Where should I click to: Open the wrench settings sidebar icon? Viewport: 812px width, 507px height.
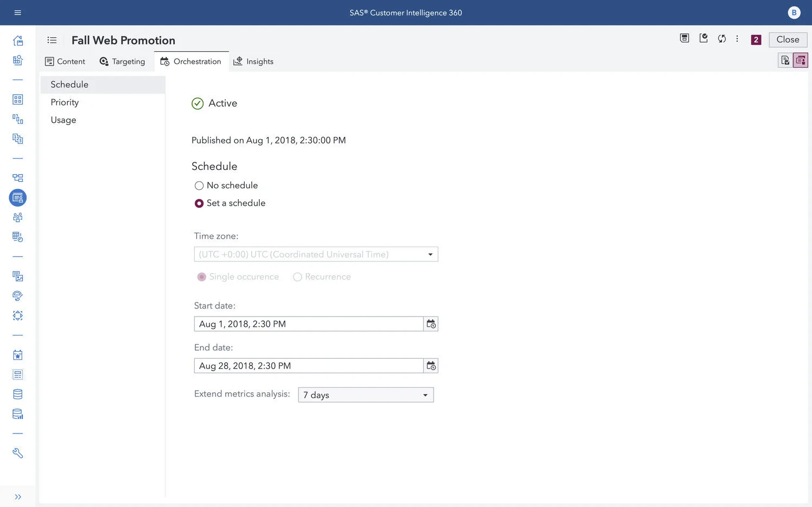click(18, 453)
